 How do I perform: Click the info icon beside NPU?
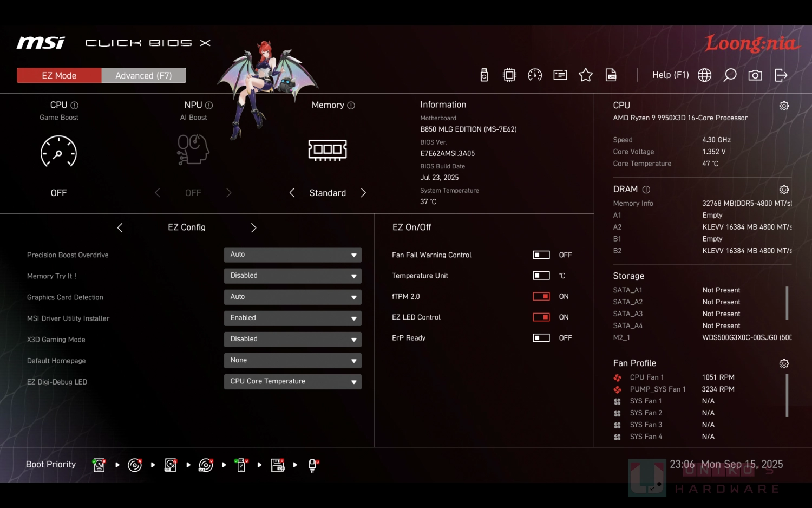(209, 106)
